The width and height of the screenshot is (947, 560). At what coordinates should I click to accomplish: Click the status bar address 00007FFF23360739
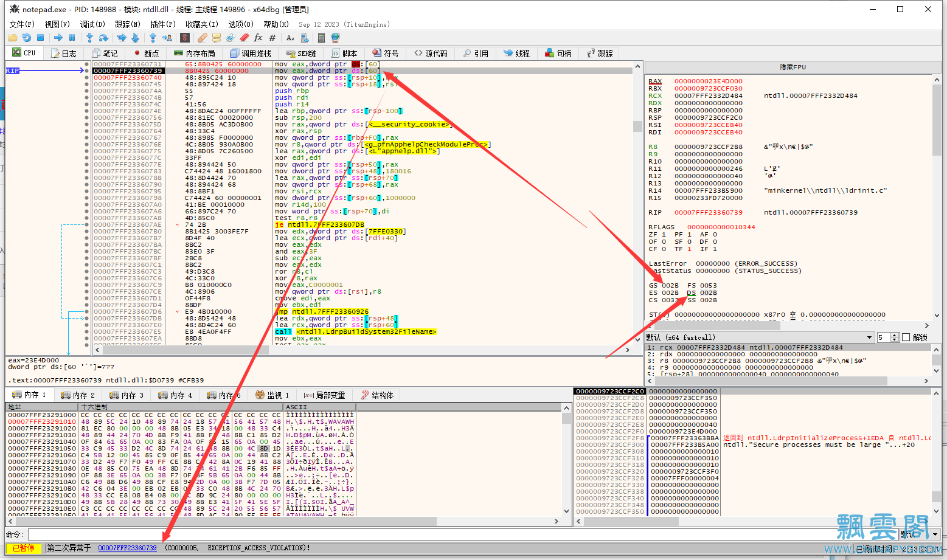tap(127, 548)
